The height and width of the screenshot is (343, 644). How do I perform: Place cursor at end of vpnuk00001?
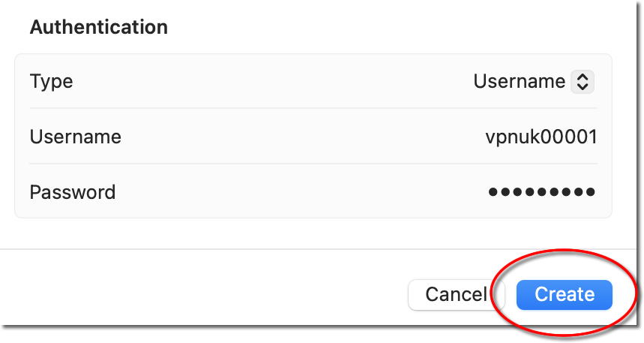pos(598,137)
